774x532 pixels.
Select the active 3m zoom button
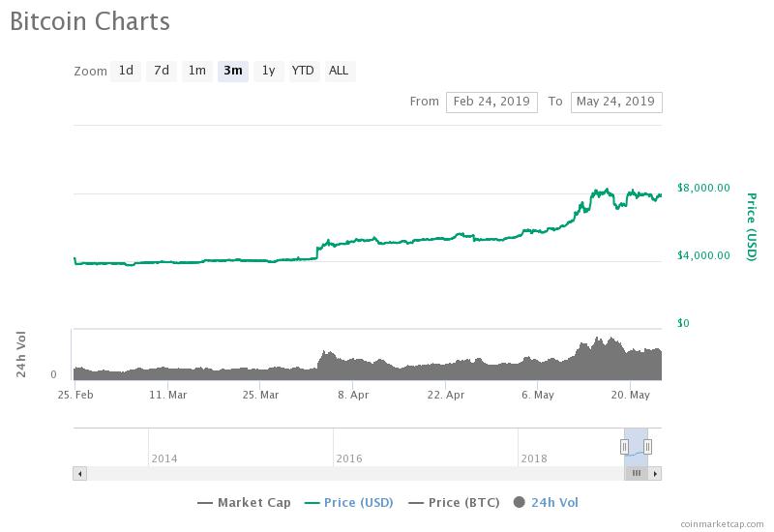click(x=232, y=71)
